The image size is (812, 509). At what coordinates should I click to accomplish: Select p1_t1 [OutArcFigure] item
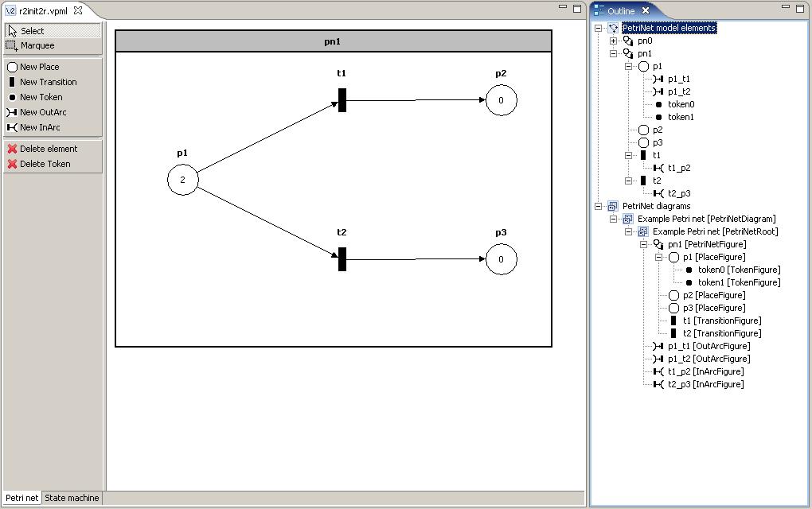click(x=709, y=346)
